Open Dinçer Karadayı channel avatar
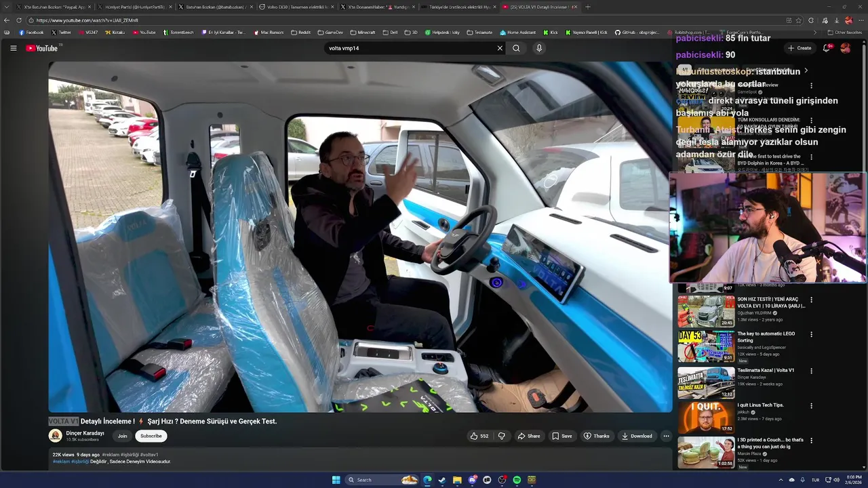Viewport: 868px width, 488px height. tap(56, 436)
